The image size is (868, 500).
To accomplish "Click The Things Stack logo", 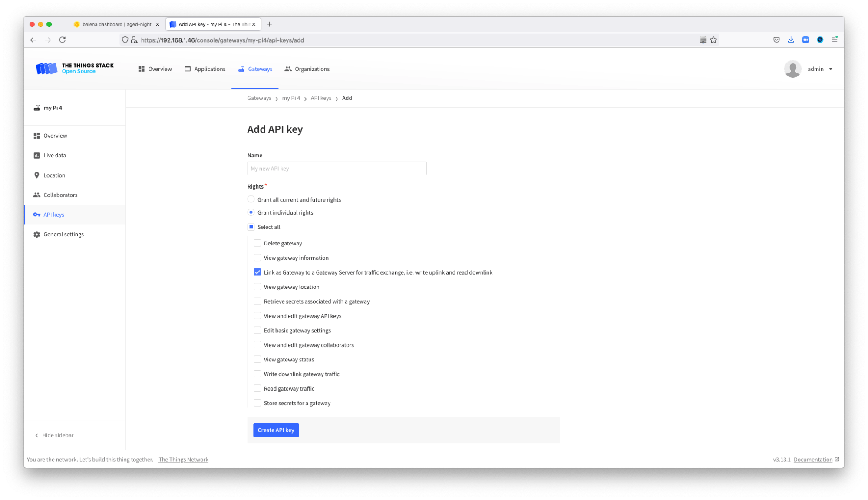I will (75, 68).
